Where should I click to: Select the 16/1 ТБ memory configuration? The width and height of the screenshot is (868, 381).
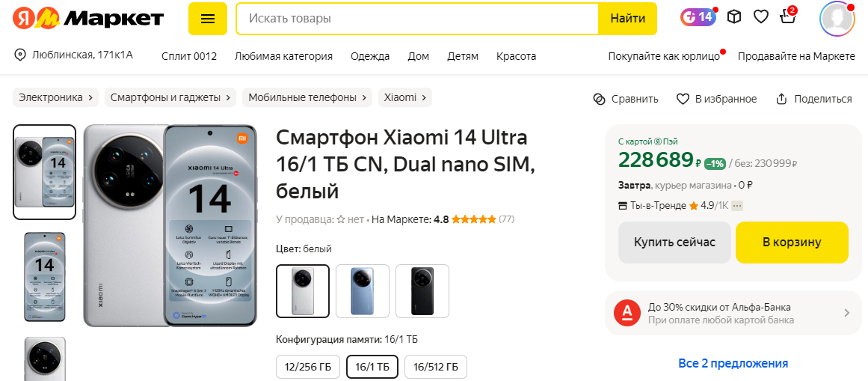[x=372, y=367]
